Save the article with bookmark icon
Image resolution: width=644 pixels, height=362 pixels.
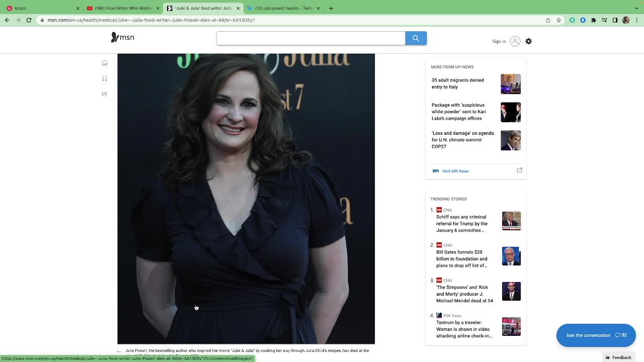[105, 78]
